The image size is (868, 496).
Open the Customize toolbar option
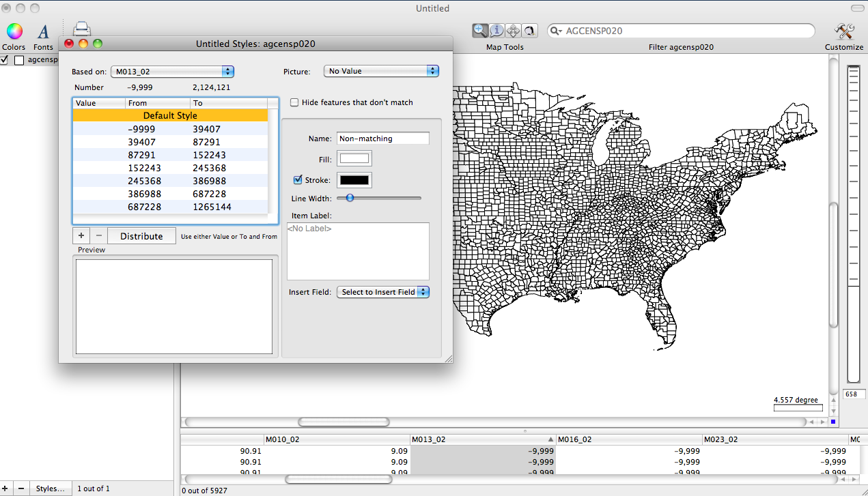[844, 32]
